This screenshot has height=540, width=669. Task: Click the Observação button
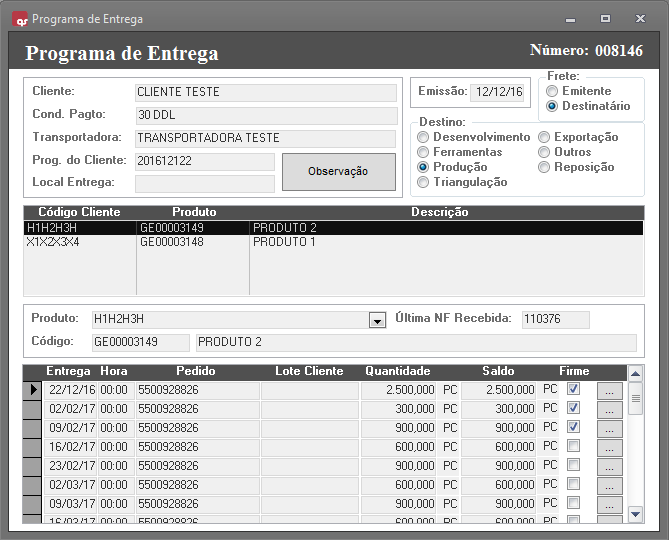click(338, 171)
